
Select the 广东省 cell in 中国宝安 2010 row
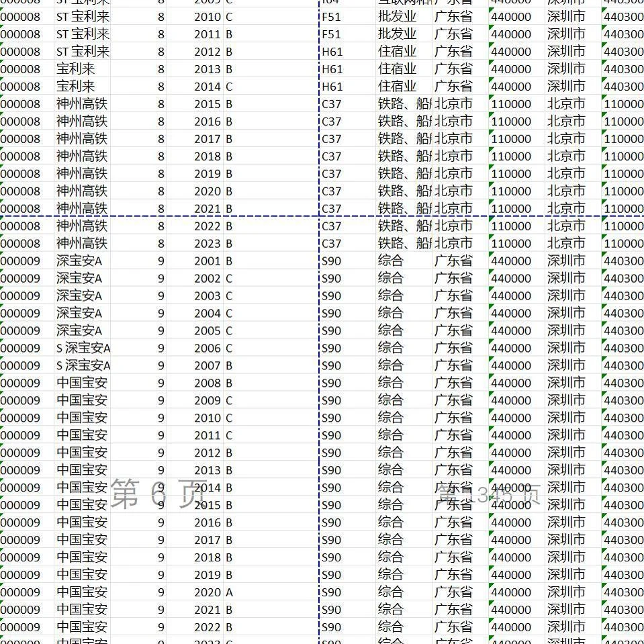tap(461, 418)
